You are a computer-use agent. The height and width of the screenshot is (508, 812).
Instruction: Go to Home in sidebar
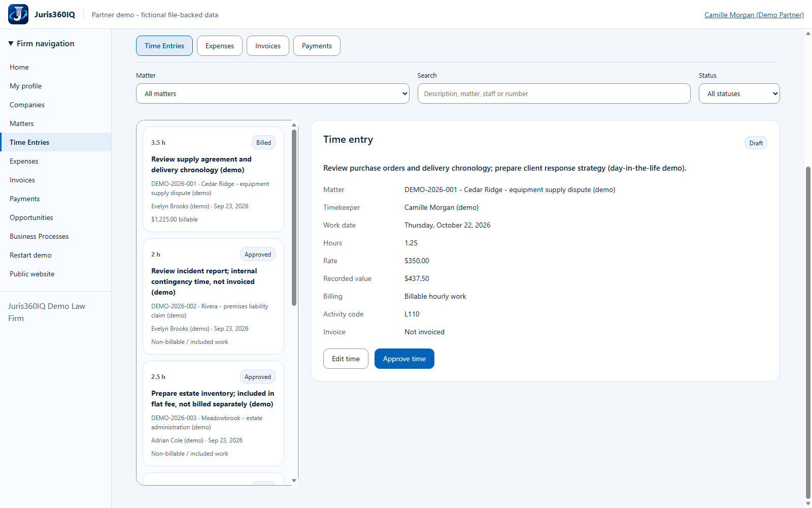[56, 67]
